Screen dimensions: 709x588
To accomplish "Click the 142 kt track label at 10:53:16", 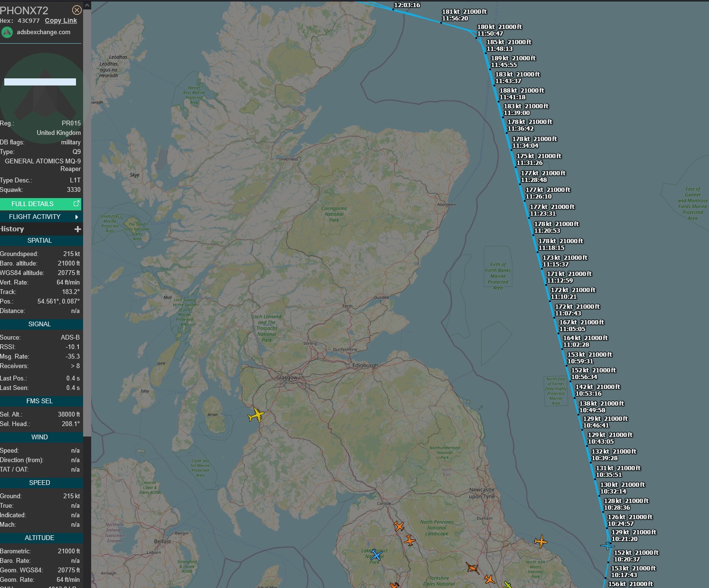I will 598,390.
